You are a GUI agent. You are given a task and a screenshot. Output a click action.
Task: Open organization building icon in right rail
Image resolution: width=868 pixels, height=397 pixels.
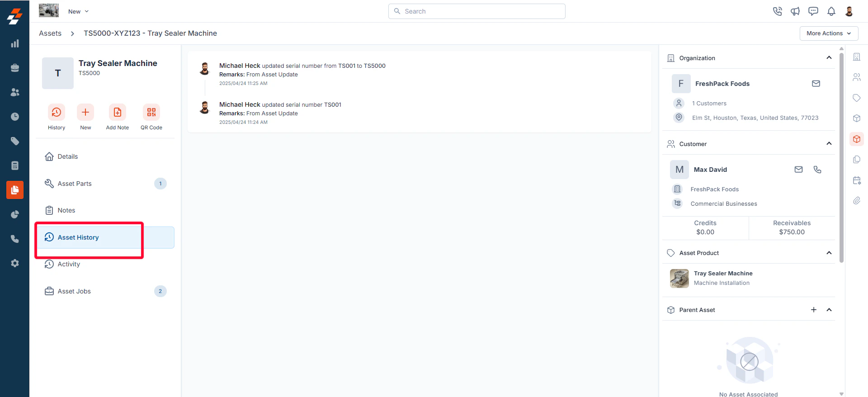857,57
